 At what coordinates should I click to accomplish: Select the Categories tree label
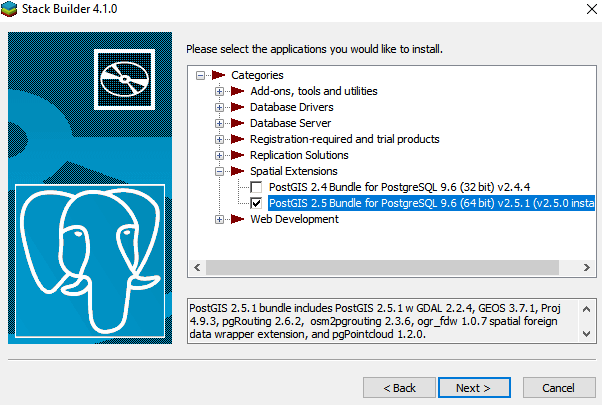pos(257,75)
